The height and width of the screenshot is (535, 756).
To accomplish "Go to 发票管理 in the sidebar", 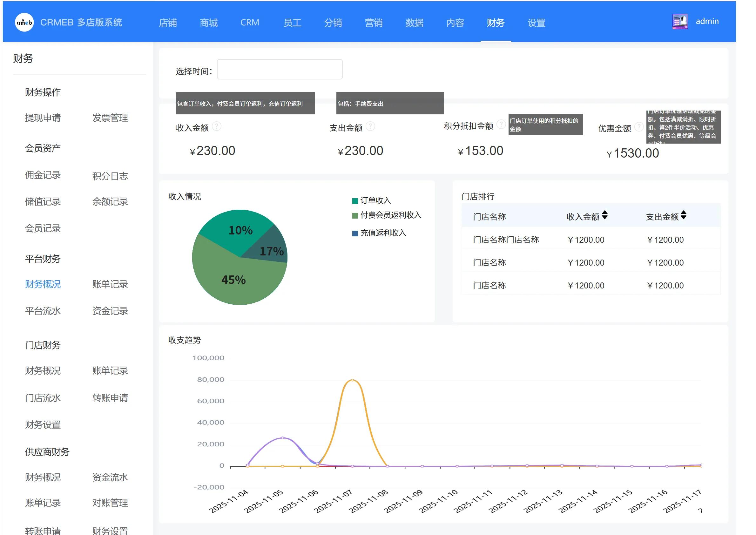I will (x=110, y=118).
